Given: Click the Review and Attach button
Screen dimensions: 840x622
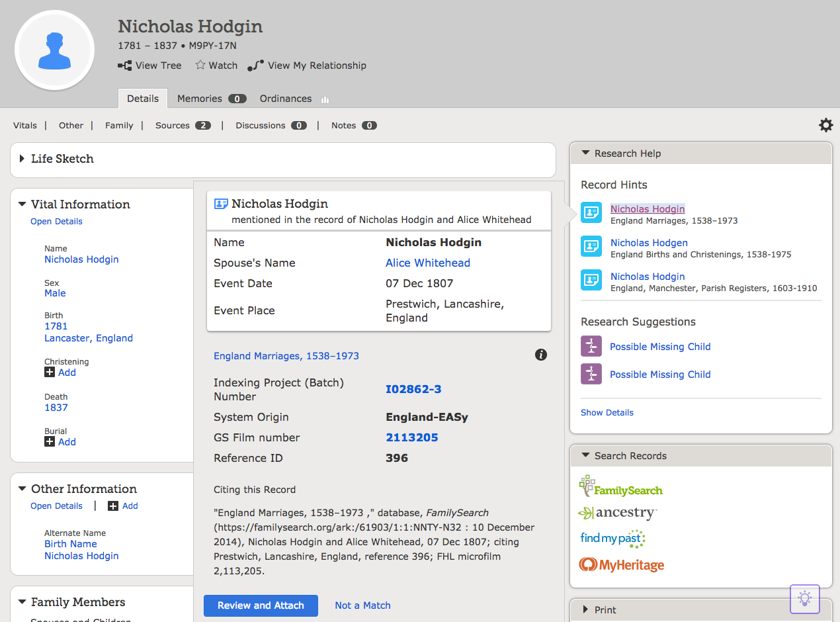Looking at the screenshot, I should (261, 605).
